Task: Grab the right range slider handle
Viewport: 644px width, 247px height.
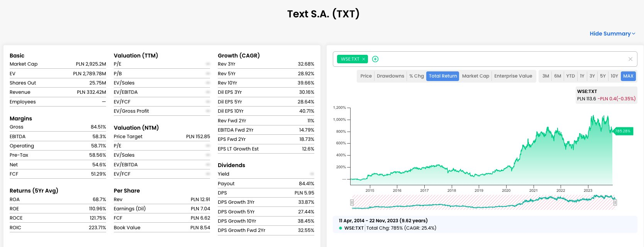Action: tap(615, 202)
